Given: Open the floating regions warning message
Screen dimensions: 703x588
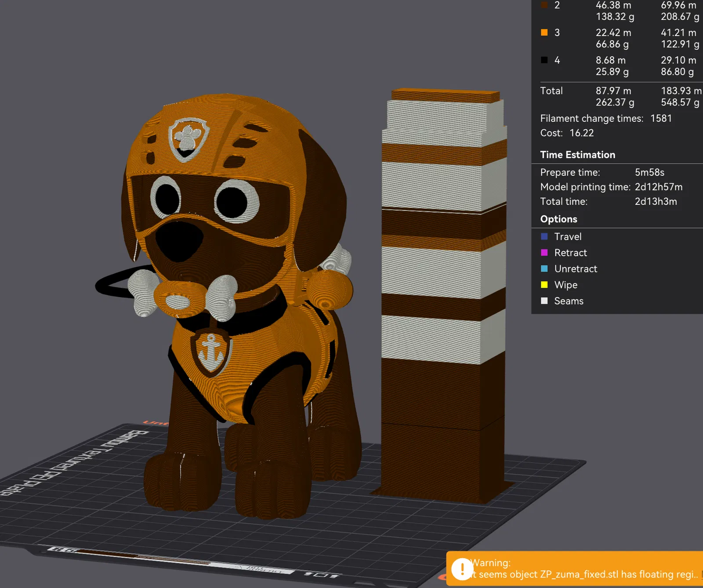Looking at the screenshot, I should tap(575, 569).
